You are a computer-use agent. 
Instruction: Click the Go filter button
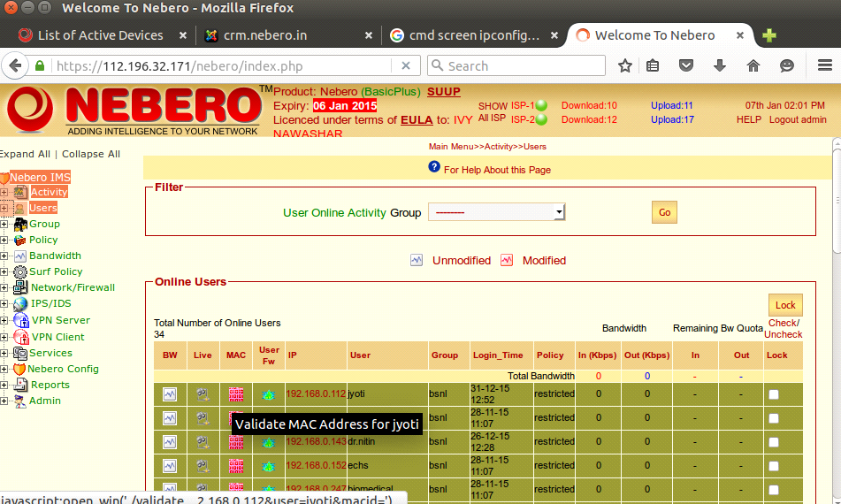(x=664, y=212)
